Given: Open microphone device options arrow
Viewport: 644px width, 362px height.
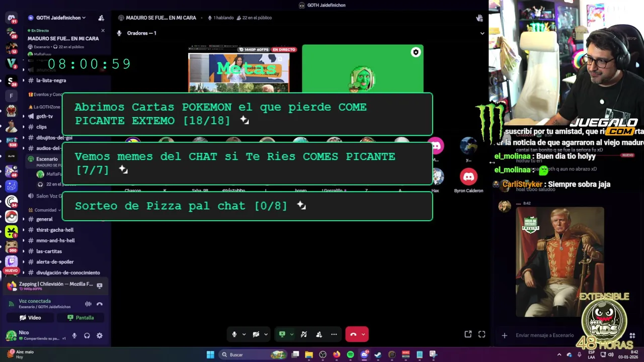Looking at the screenshot, I should (x=244, y=334).
